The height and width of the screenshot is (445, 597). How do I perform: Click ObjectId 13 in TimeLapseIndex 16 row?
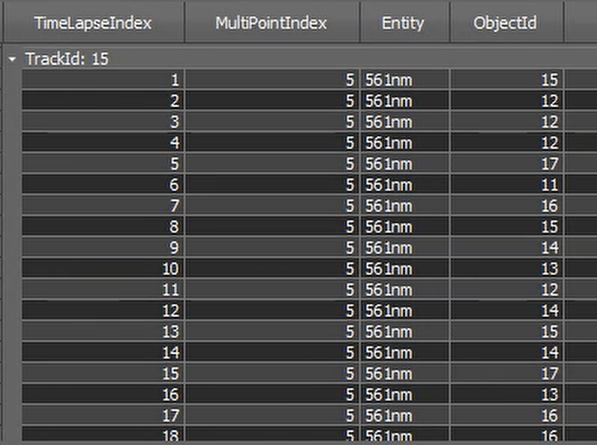(507, 394)
